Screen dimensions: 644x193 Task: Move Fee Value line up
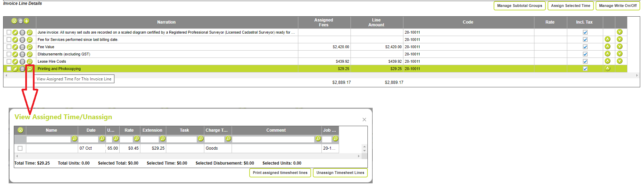[607, 47]
